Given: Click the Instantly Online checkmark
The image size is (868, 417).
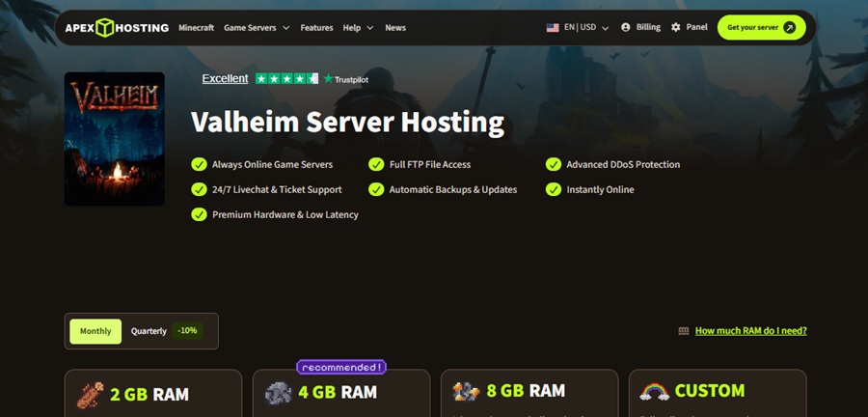Looking at the screenshot, I should [x=553, y=189].
